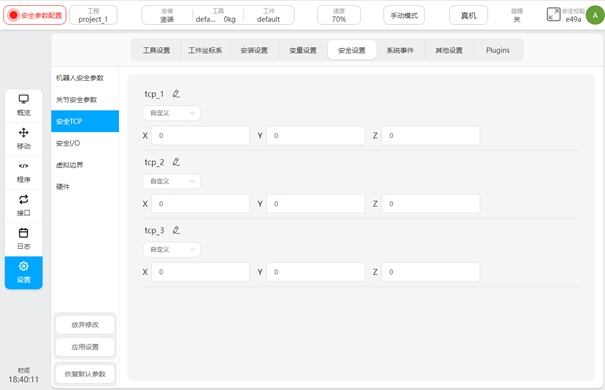This screenshot has height=390, width=605.
Task: Focus tcp_2 Z input field
Action: coord(431,204)
